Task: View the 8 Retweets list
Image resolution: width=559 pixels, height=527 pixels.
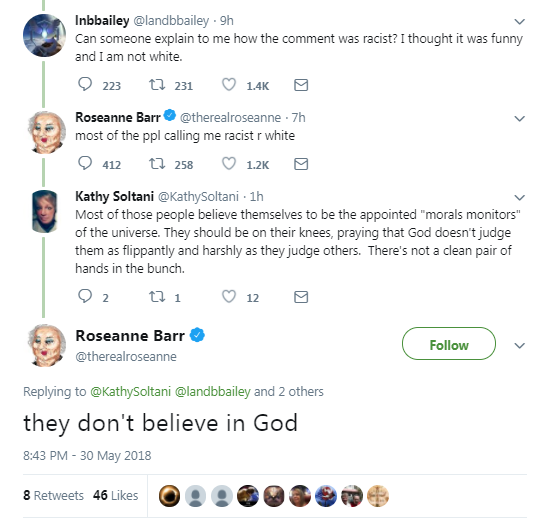Action: coord(53,495)
